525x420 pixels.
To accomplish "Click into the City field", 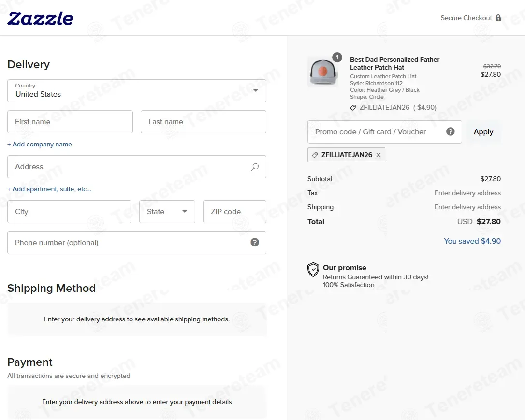I will tap(69, 212).
